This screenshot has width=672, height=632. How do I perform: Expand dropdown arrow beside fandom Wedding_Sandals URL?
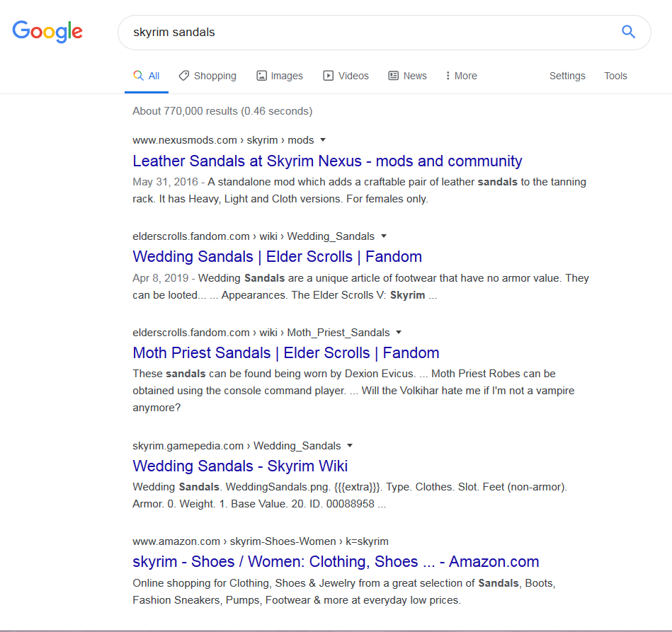[384, 236]
